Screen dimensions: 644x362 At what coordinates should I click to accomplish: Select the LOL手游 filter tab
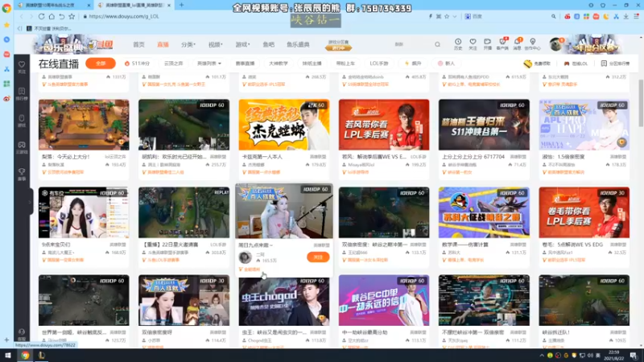pos(378,64)
